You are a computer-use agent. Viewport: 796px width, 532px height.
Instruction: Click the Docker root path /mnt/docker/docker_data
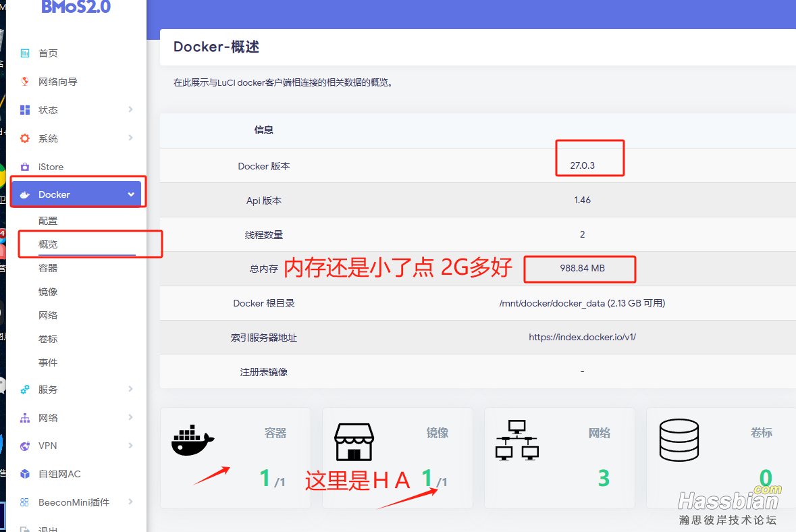[552, 303]
